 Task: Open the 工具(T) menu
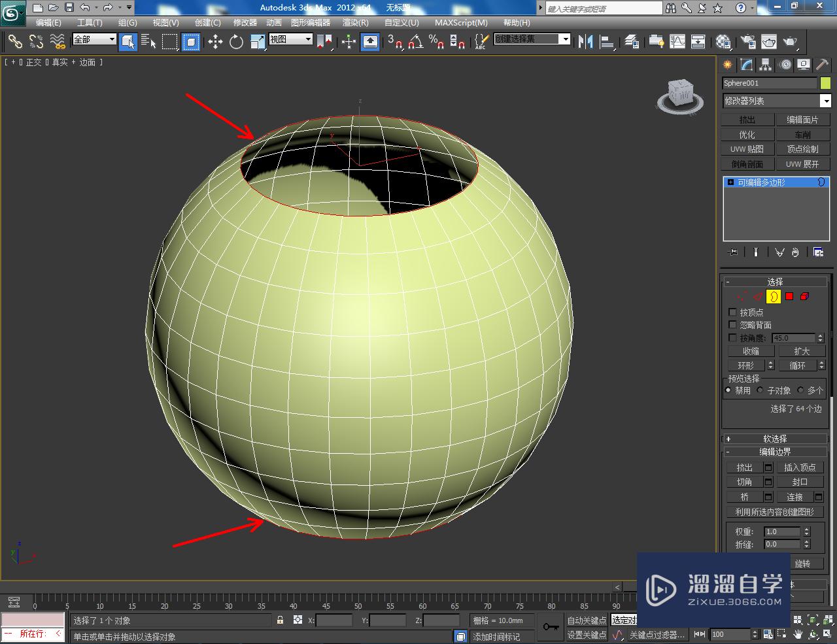[90, 23]
